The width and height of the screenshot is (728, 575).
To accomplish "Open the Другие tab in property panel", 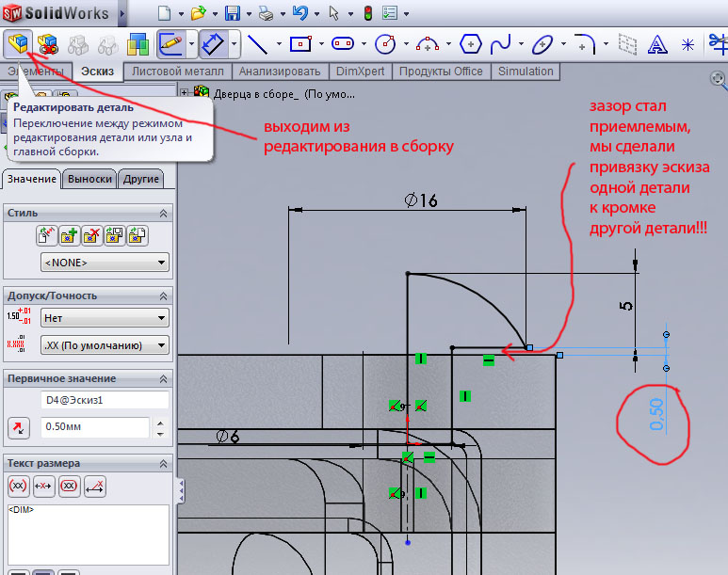I will (140, 179).
